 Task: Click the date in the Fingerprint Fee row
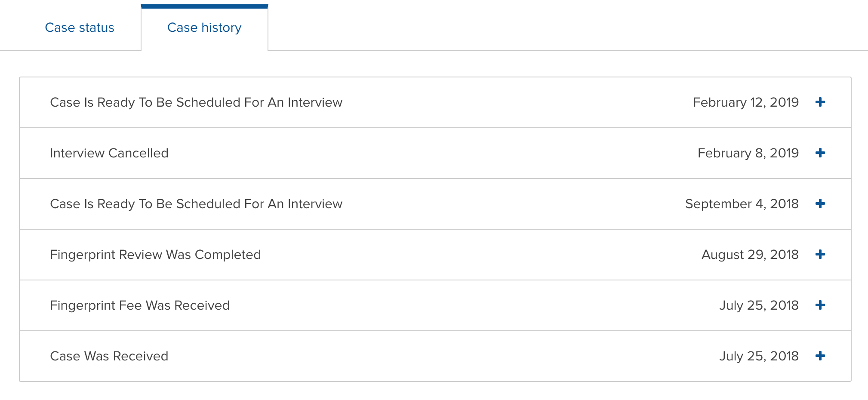click(x=759, y=305)
